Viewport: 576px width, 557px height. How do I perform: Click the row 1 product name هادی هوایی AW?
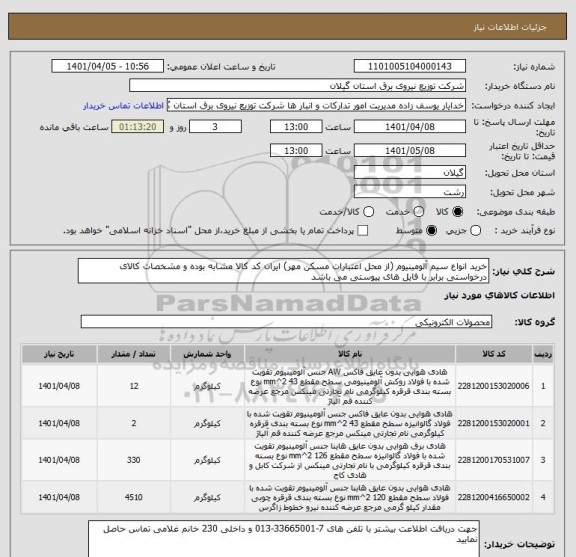[x=350, y=387]
